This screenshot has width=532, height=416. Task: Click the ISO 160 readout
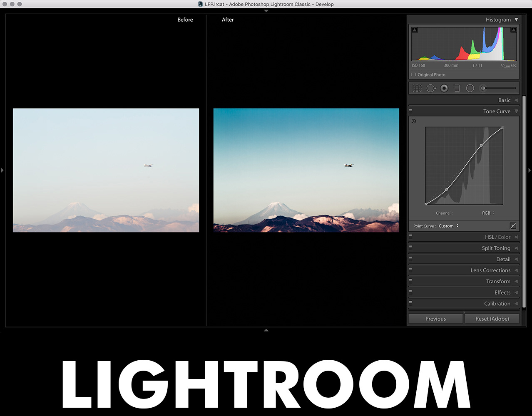[418, 65]
